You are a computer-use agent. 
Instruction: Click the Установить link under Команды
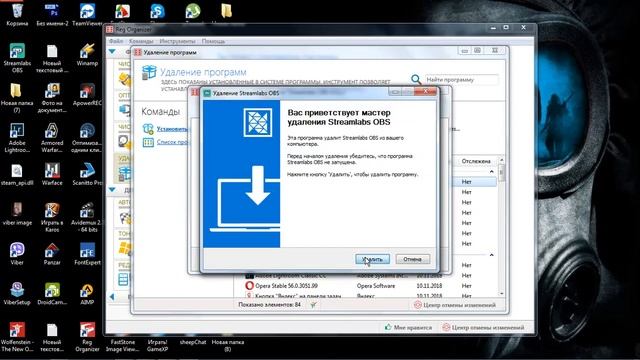click(x=172, y=129)
